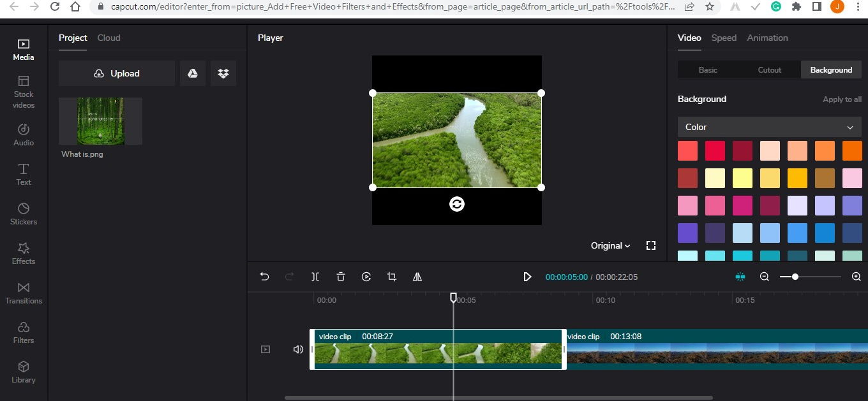Mute the video track speaker icon
The image size is (868, 401).
[x=298, y=349]
